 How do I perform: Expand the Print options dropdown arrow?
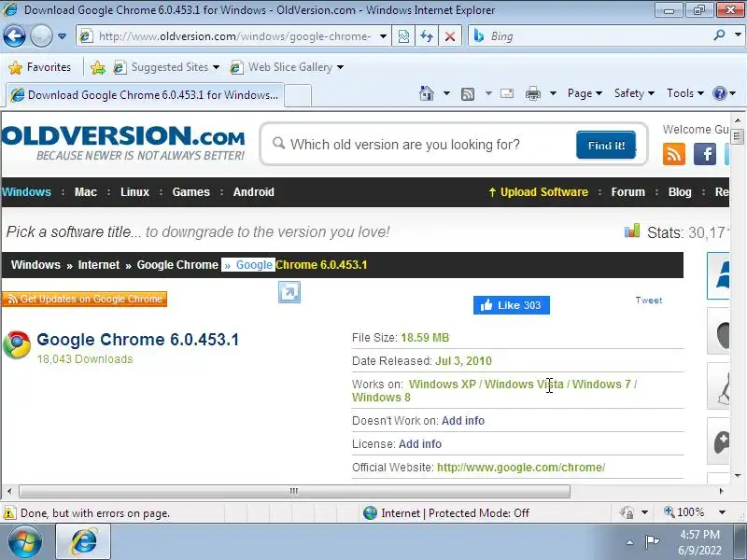[553, 93]
